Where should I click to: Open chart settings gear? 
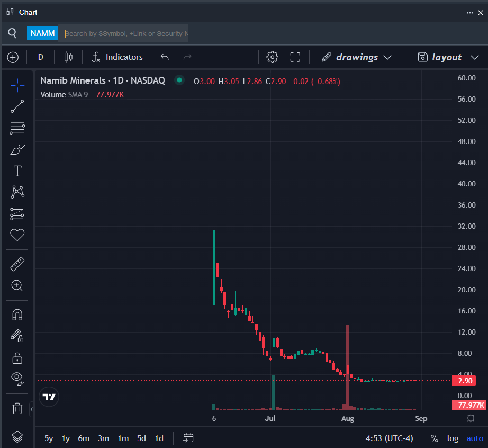point(273,57)
